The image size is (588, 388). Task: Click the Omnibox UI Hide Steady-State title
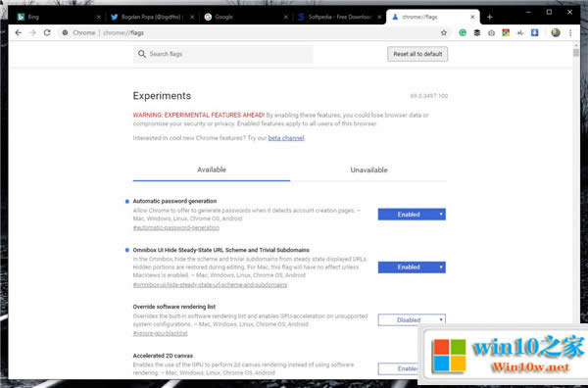click(221, 250)
